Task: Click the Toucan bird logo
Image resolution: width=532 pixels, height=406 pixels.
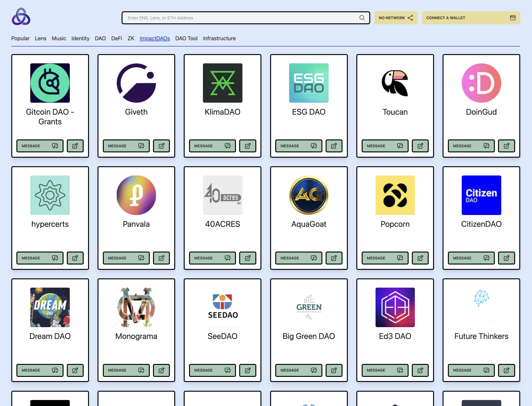Action: click(x=395, y=83)
